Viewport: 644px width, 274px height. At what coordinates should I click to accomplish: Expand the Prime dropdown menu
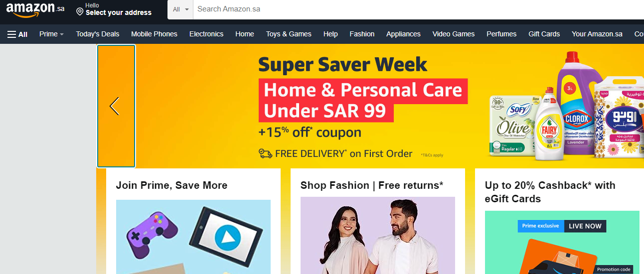[x=51, y=34]
